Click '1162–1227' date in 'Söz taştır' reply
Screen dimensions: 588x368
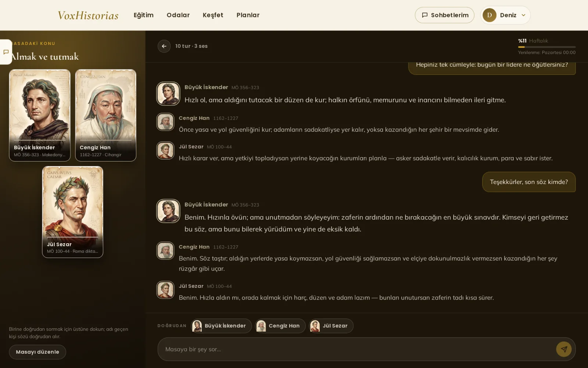[x=226, y=247]
